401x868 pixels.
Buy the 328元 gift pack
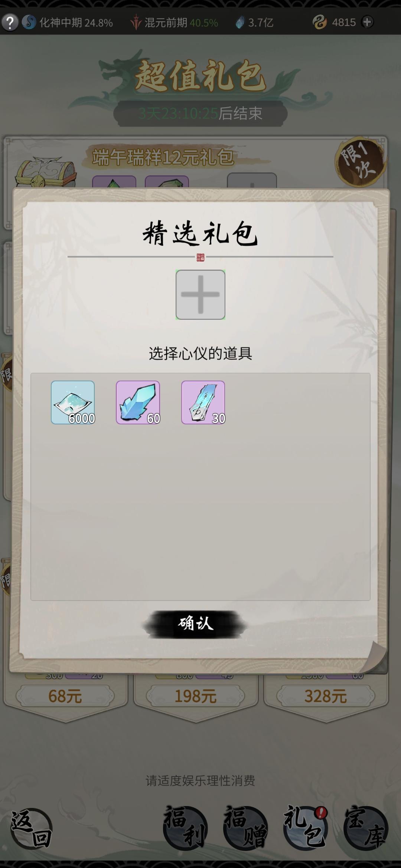(x=326, y=696)
